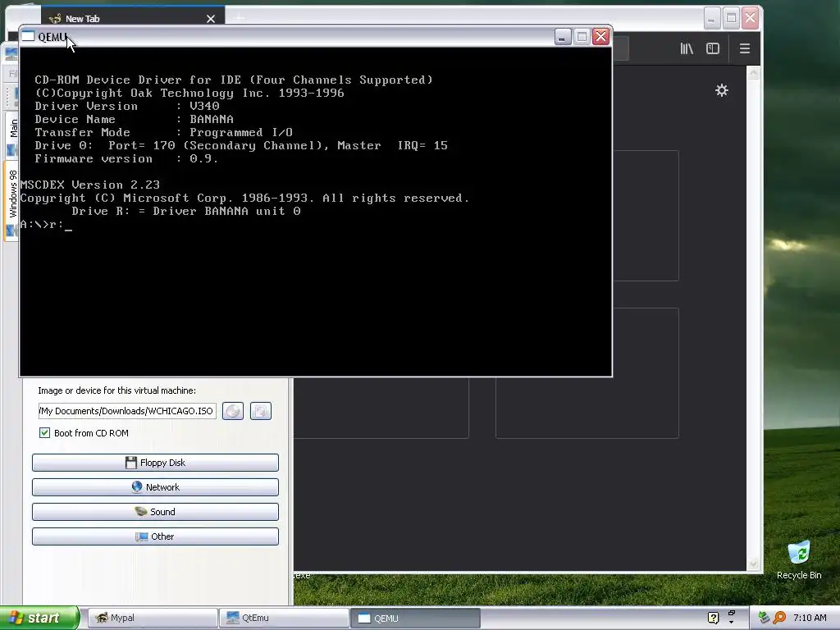Switch to Mypal in the taskbar
This screenshot has width=840, height=630.
coord(153,618)
